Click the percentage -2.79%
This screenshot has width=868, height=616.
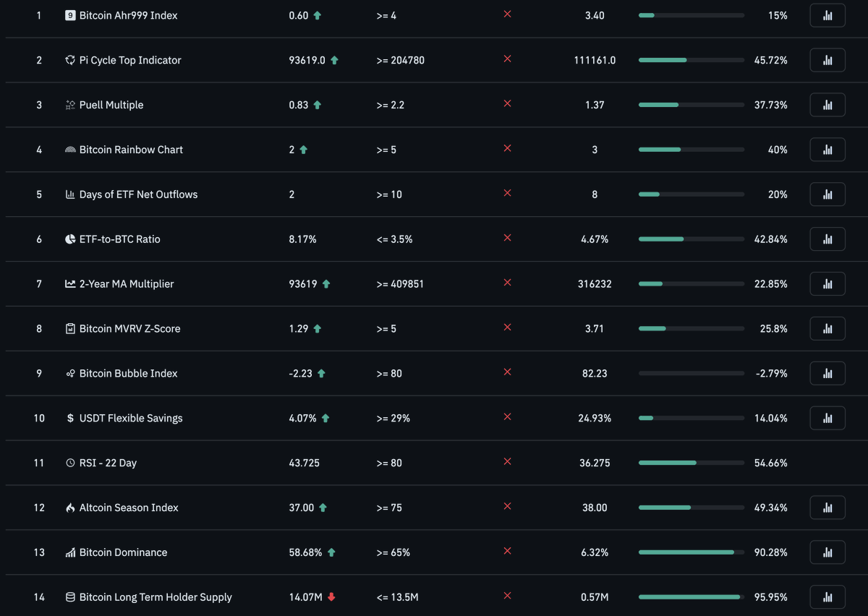770,374
